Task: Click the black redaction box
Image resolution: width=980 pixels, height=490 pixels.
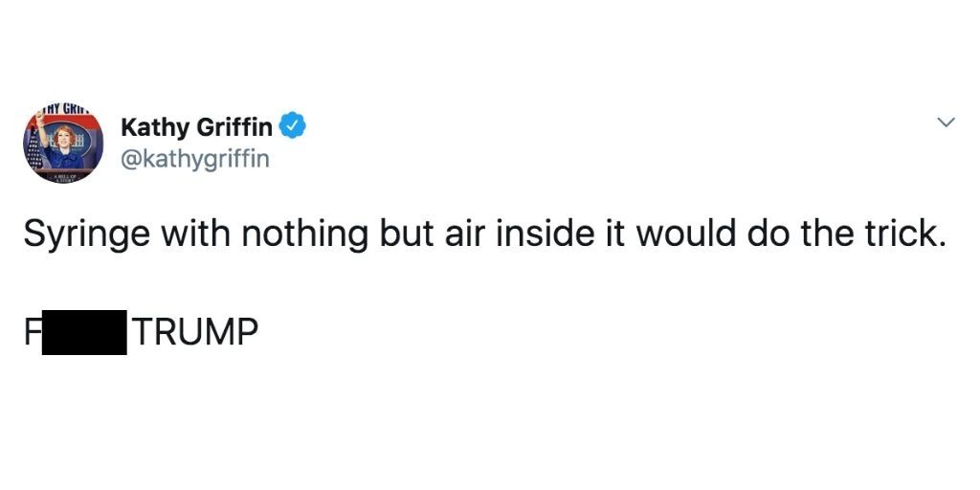Action: [x=83, y=332]
